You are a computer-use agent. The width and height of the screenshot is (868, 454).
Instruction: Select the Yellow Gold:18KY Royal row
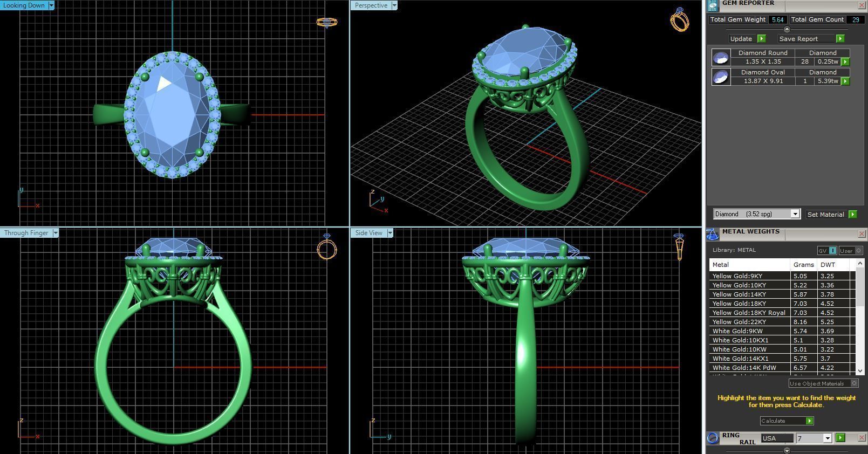782,313
